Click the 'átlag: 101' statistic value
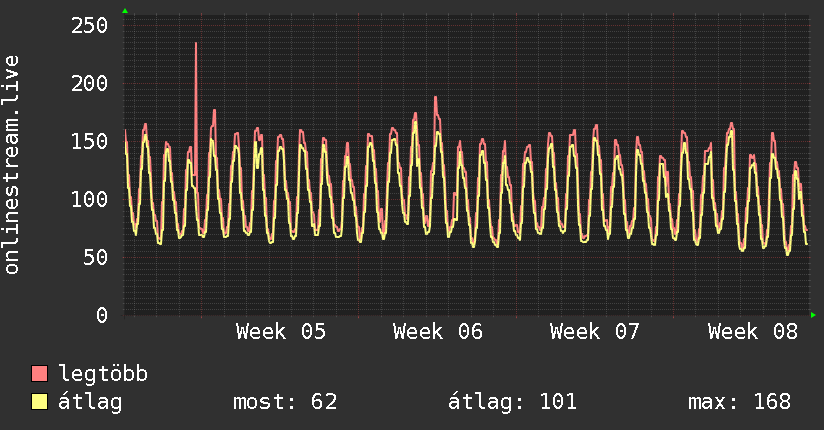Viewport: 824px width, 430px height. pos(512,402)
